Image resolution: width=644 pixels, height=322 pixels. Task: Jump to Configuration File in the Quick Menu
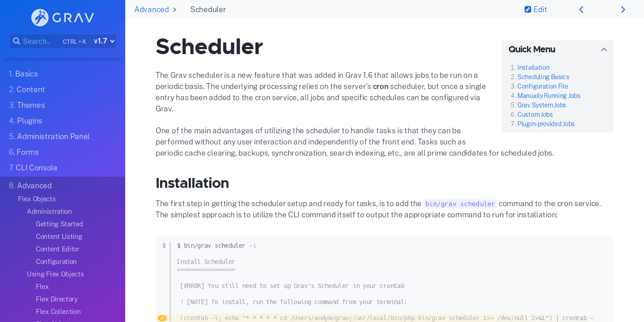point(543,86)
